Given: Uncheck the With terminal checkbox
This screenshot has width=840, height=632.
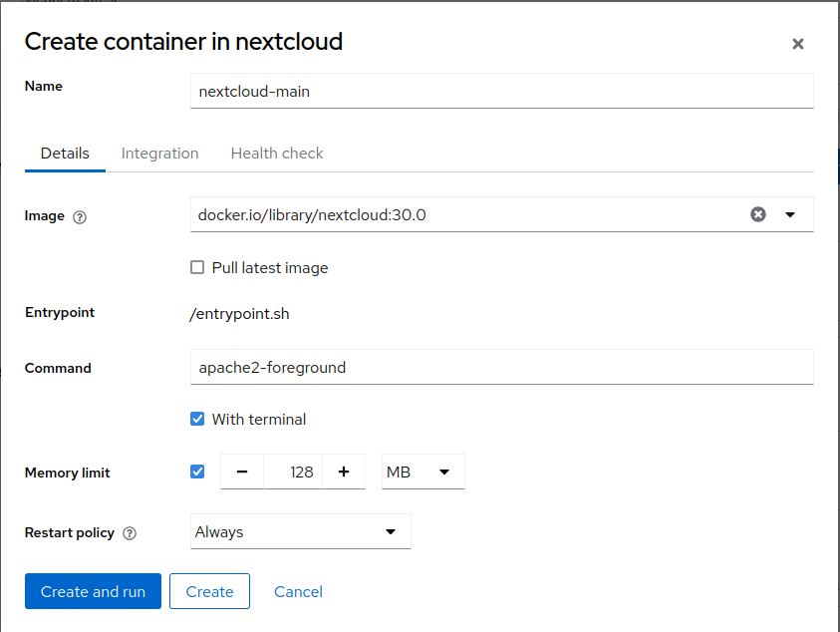Looking at the screenshot, I should click(x=197, y=419).
